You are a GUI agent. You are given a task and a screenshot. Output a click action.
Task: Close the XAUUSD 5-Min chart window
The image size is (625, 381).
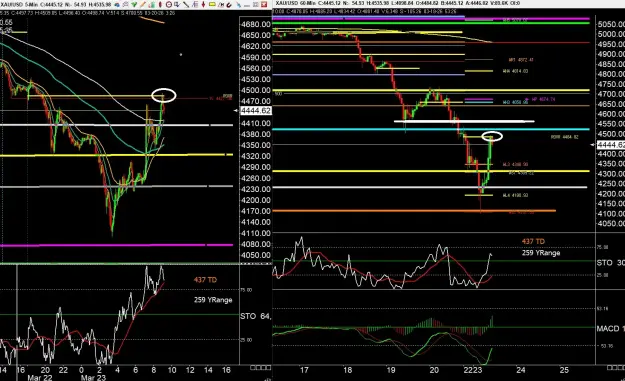tap(264, 5)
